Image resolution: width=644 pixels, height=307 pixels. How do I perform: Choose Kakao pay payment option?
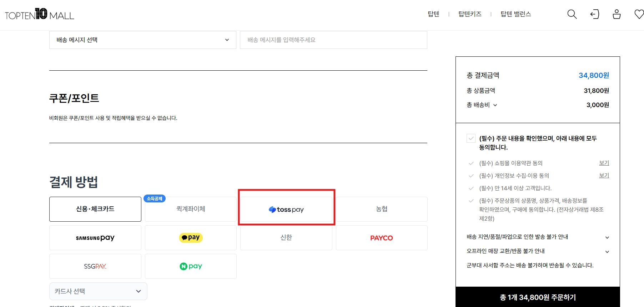(191, 238)
